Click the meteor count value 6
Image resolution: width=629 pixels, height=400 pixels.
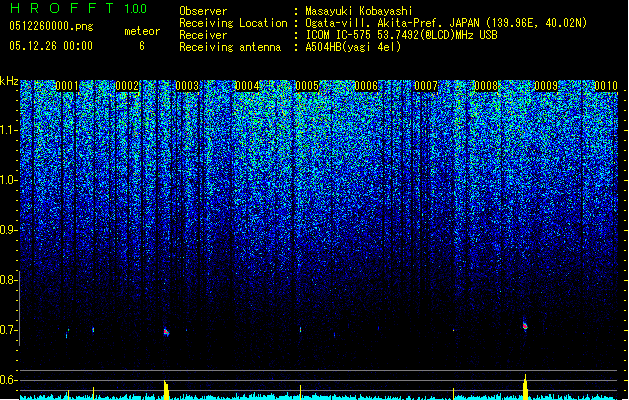[x=142, y=46]
